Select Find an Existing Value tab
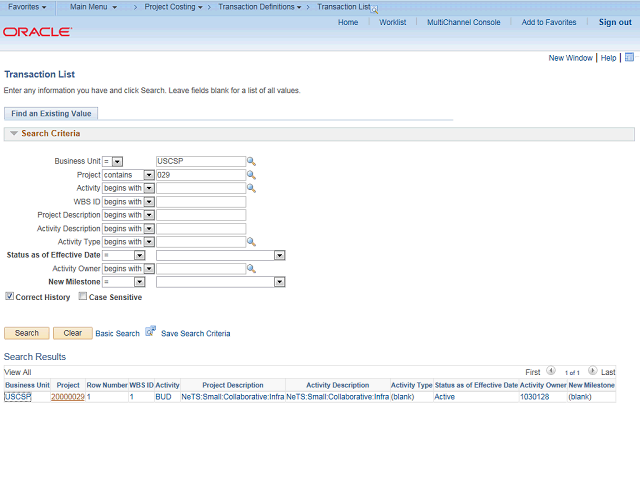640x480 pixels. [51, 113]
